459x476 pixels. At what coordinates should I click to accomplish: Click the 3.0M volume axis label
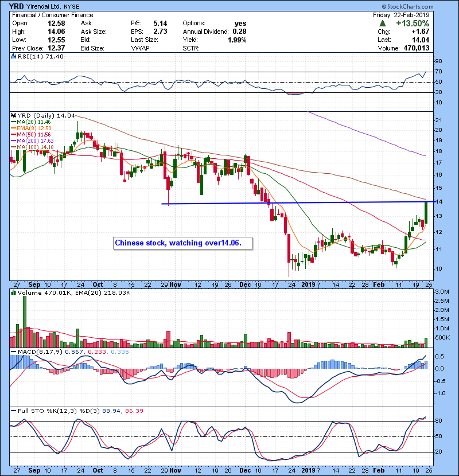click(x=442, y=292)
